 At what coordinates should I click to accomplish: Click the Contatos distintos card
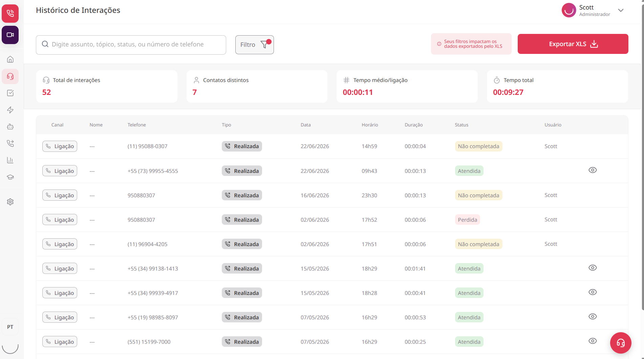(257, 86)
